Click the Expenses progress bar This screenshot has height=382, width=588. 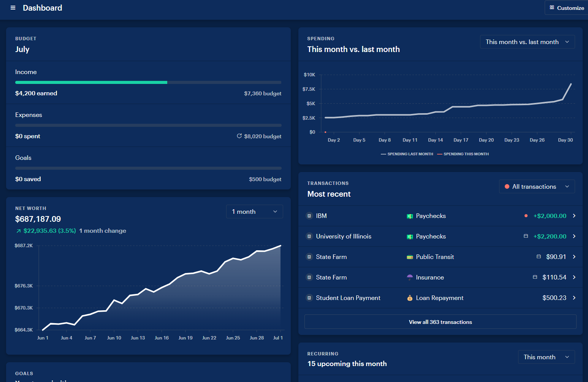[x=148, y=125]
